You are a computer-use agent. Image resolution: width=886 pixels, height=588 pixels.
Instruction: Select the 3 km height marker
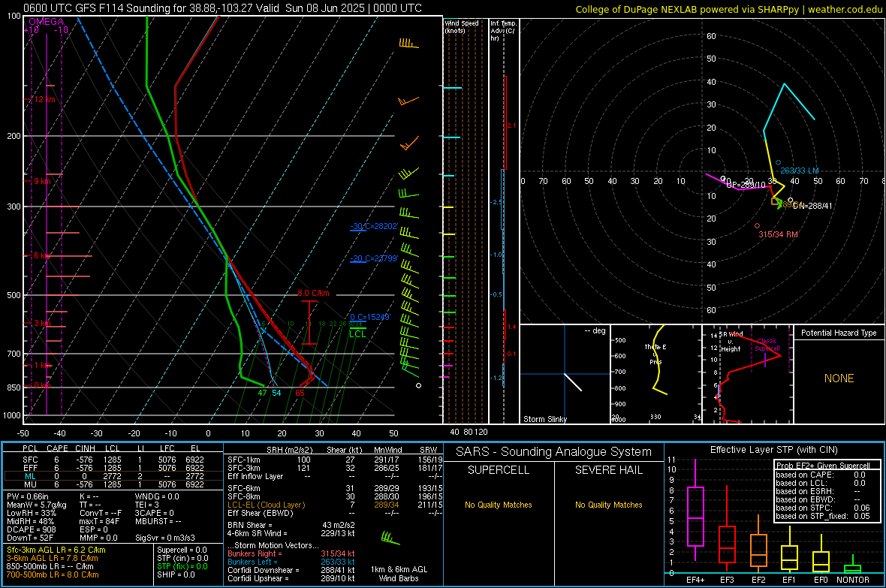[42, 323]
